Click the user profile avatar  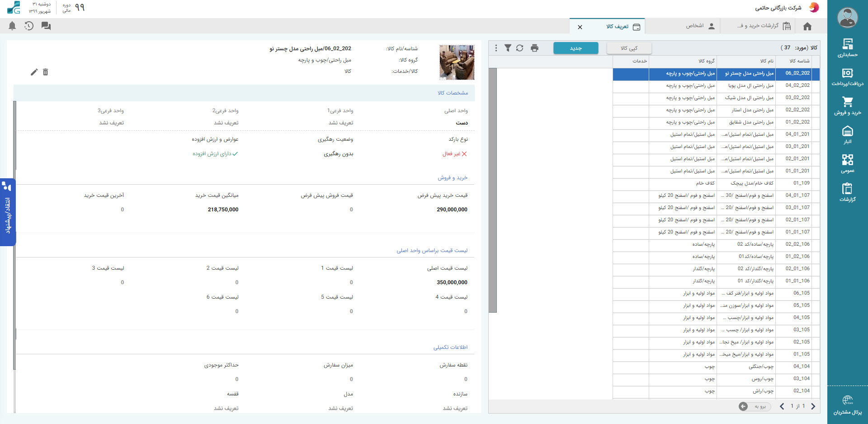pyautogui.click(x=847, y=18)
